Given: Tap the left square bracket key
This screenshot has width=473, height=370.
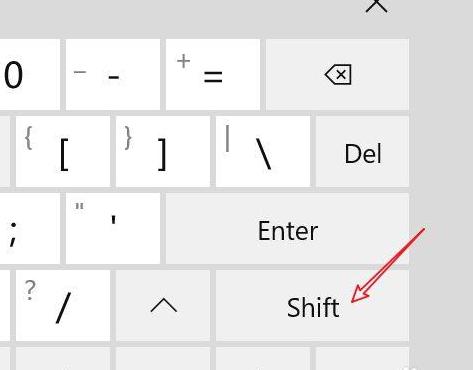Looking at the screenshot, I should [63, 151].
